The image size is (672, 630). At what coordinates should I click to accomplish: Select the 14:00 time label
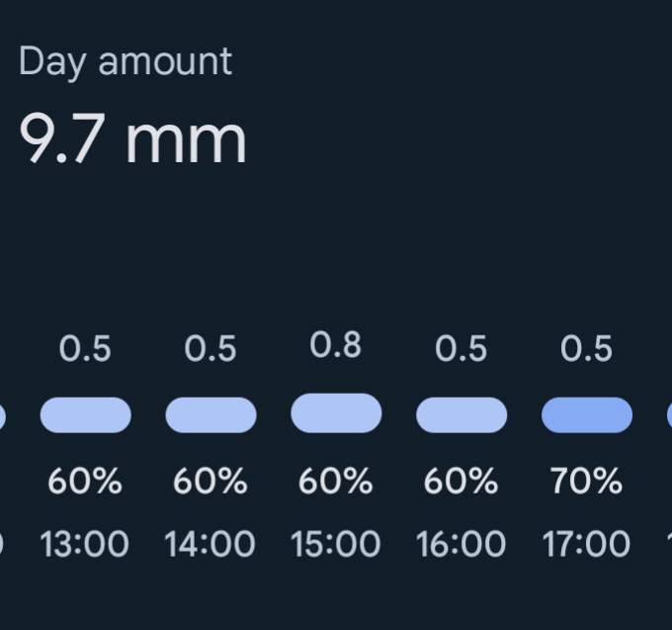210,544
